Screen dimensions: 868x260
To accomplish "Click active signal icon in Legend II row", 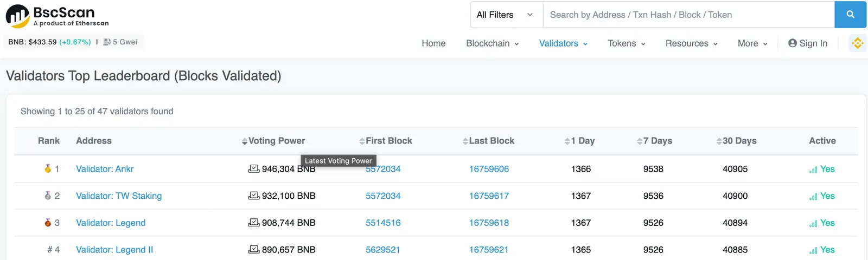I will pyautogui.click(x=813, y=251).
